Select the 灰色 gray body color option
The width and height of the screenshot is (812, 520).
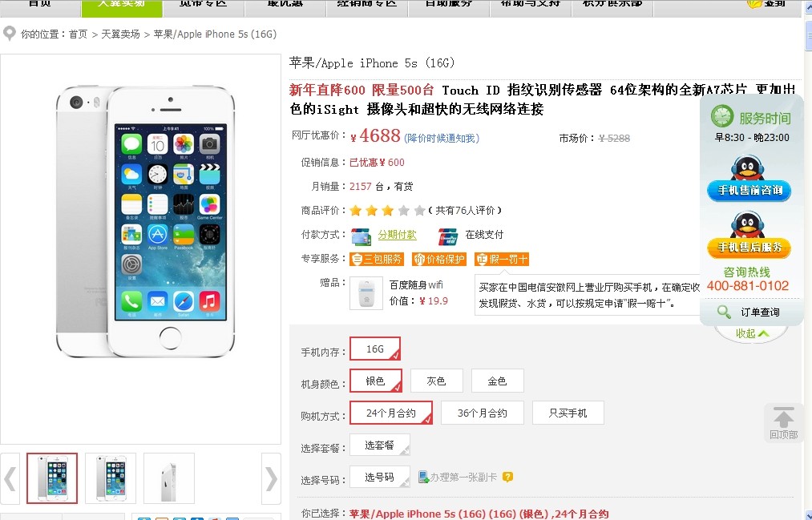[436, 381]
